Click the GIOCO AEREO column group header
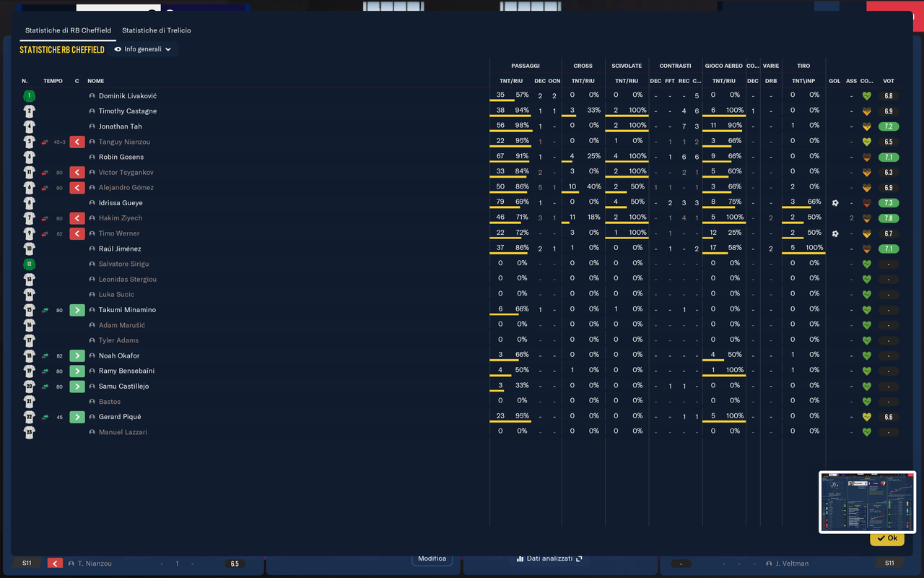 (x=723, y=66)
